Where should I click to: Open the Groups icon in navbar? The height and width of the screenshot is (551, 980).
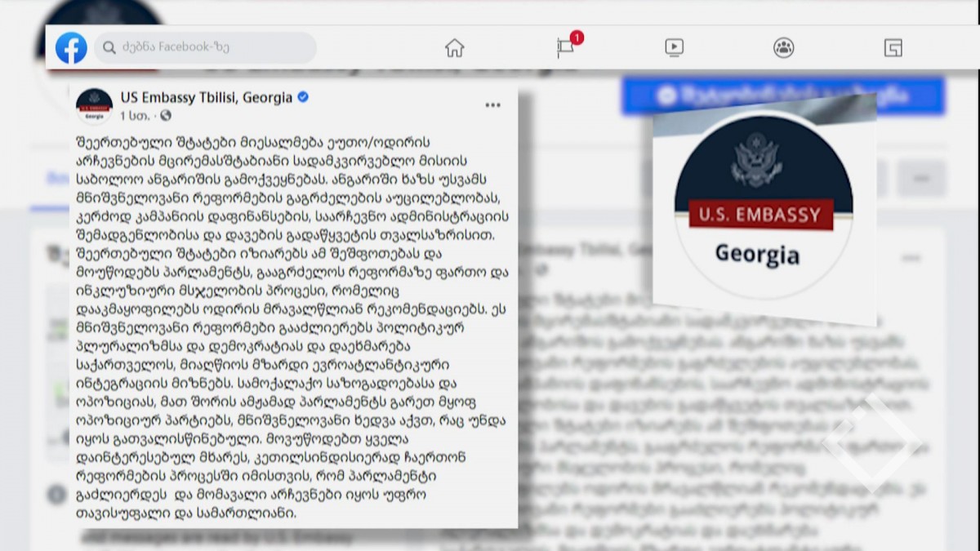[x=783, y=48]
